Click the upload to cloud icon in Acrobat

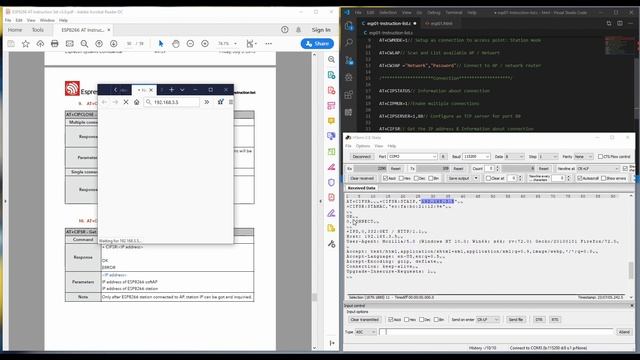click(x=40, y=44)
